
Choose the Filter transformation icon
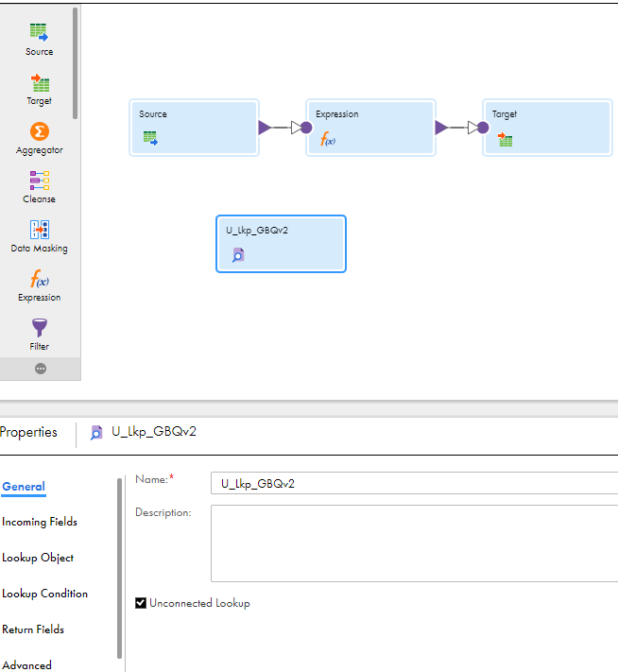pyautogui.click(x=40, y=328)
